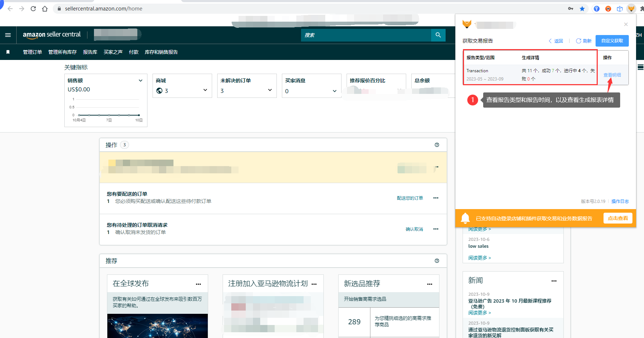This screenshot has width=644, height=338.
Task: Click the US$0.00 sales amount
Action: coord(79,90)
